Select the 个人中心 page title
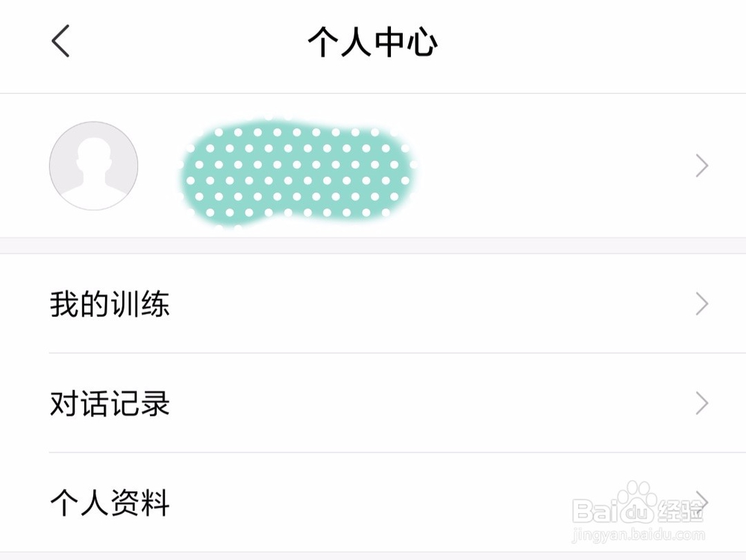The image size is (746, 560). [372, 43]
